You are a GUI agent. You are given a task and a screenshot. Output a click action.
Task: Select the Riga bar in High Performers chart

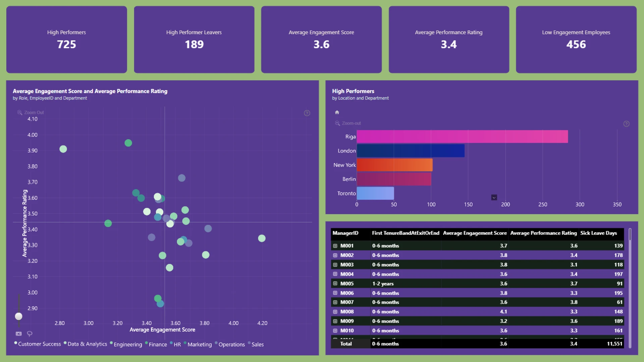(x=462, y=137)
